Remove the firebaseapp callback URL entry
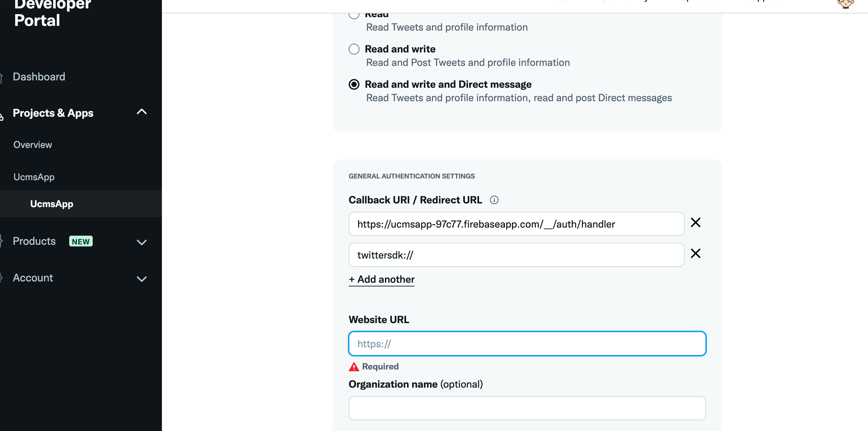 [x=695, y=223]
